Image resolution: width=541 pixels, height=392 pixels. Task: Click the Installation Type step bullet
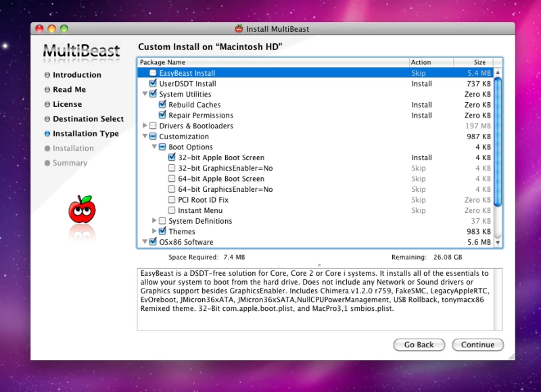(47, 134)
